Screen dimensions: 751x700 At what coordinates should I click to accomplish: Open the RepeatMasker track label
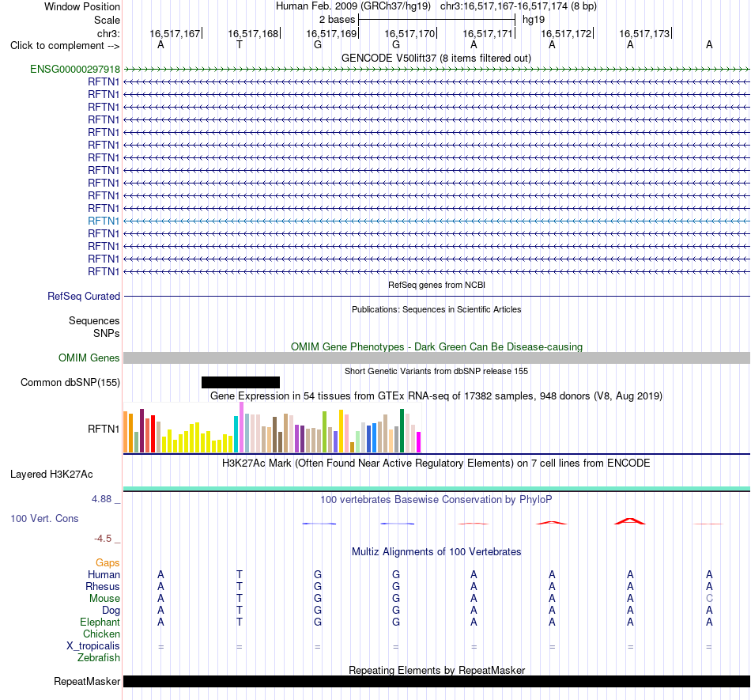[87, 681]
